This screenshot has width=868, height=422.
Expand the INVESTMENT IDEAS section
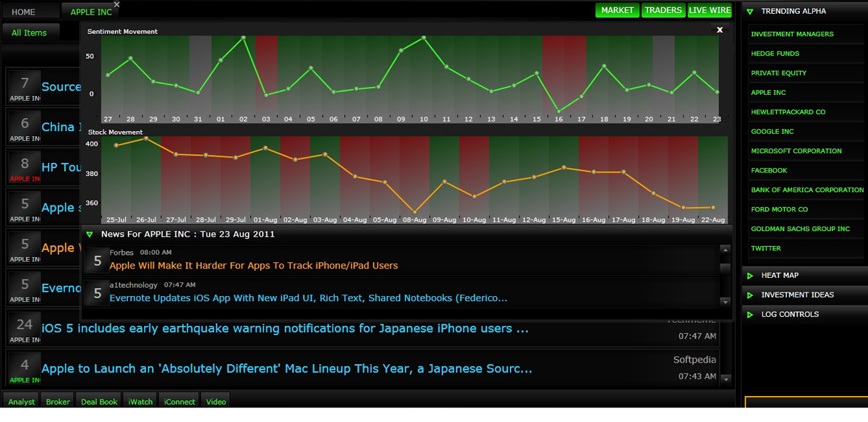750,295
